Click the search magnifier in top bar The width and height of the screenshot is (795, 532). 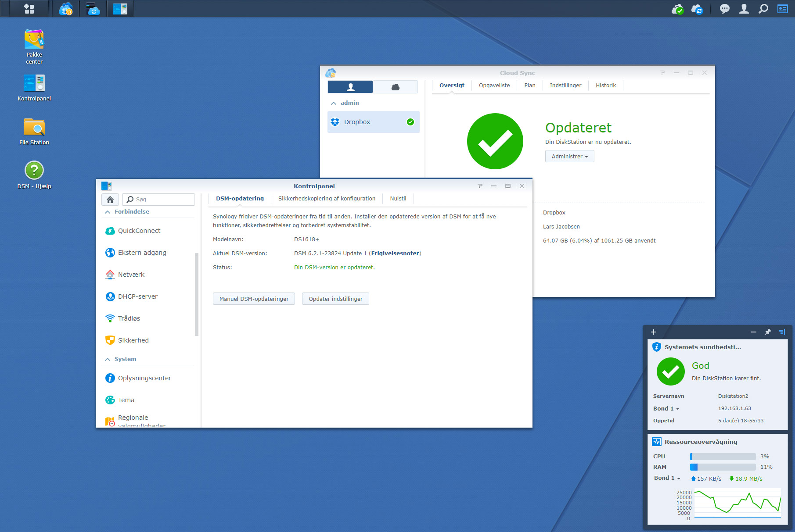coord(763,9)
